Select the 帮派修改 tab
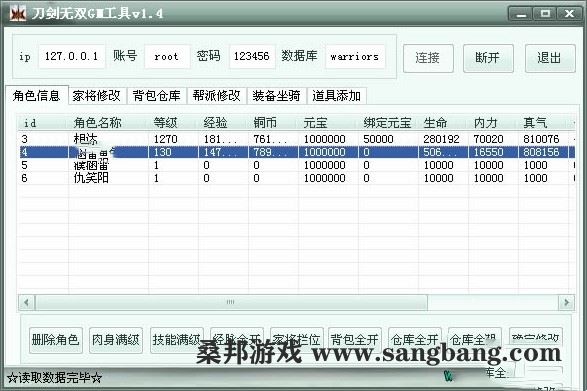Image resolution: width=587 pixels, height=391 pixels. coord(217,96)
